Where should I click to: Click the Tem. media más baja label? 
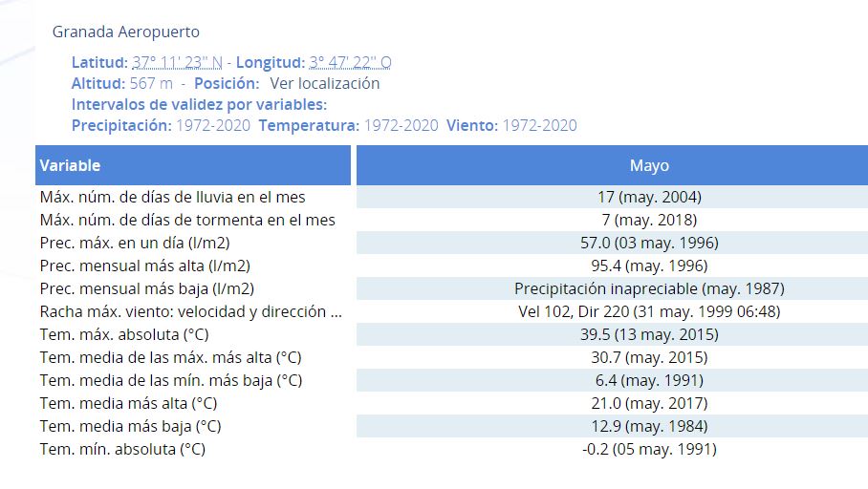click(x=130, y=427)
